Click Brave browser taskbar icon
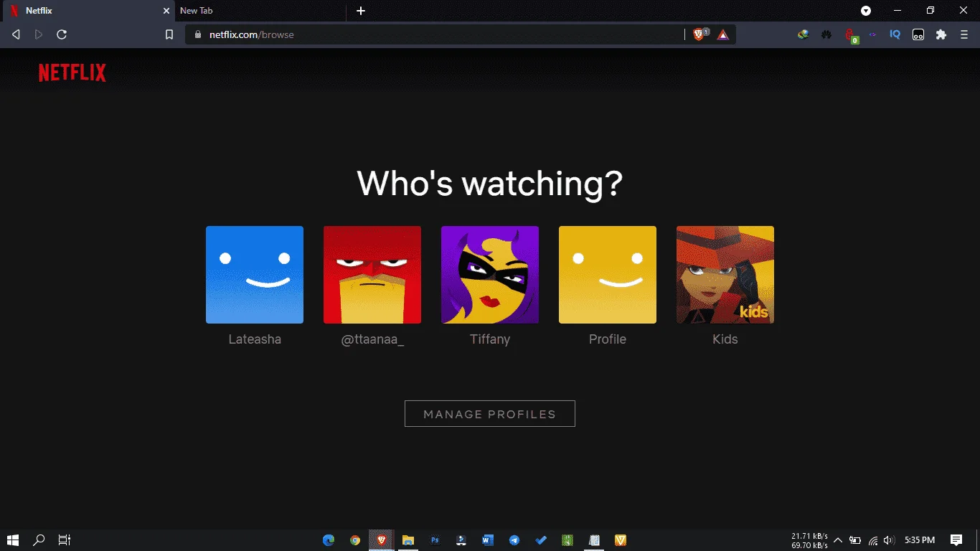 (382, 540)
